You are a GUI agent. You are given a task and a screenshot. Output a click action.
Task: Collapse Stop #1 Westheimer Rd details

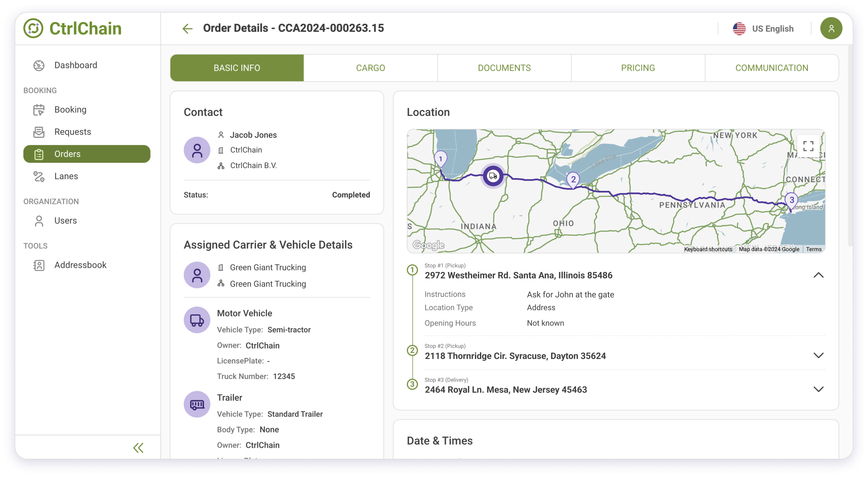(818, 275)
